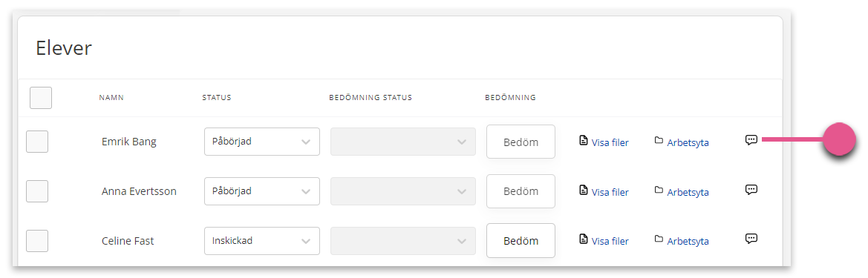
Task: Select Anna Evertsson's row checkbox
Action: [37, 191]
